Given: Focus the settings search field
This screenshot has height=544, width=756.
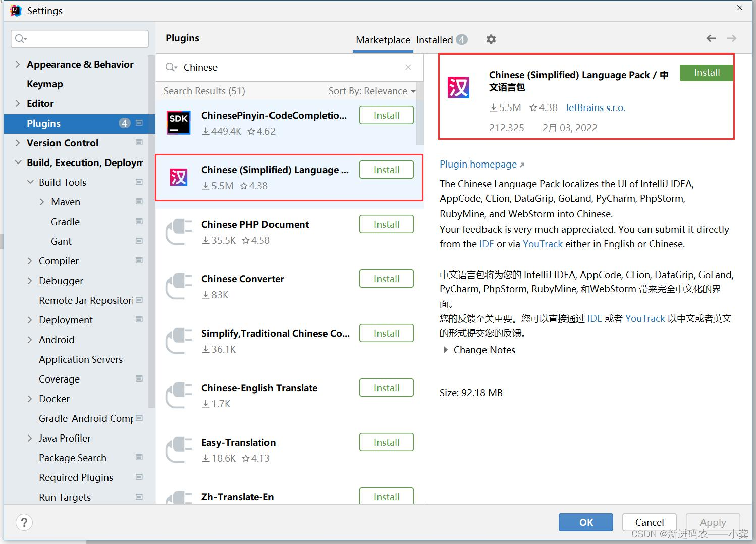Looking at the screenshot, I should (80, 39).
